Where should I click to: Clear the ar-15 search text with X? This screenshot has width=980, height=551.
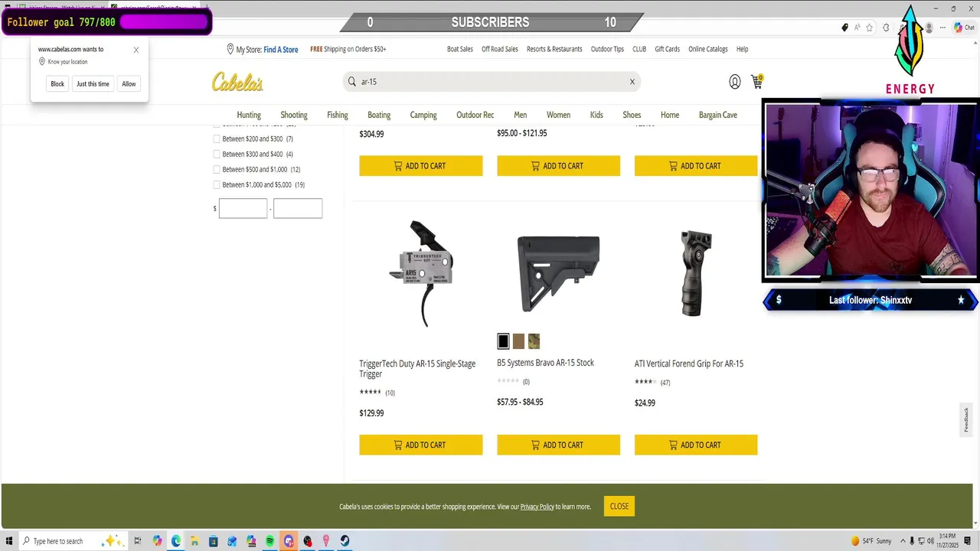click(632, 82)
